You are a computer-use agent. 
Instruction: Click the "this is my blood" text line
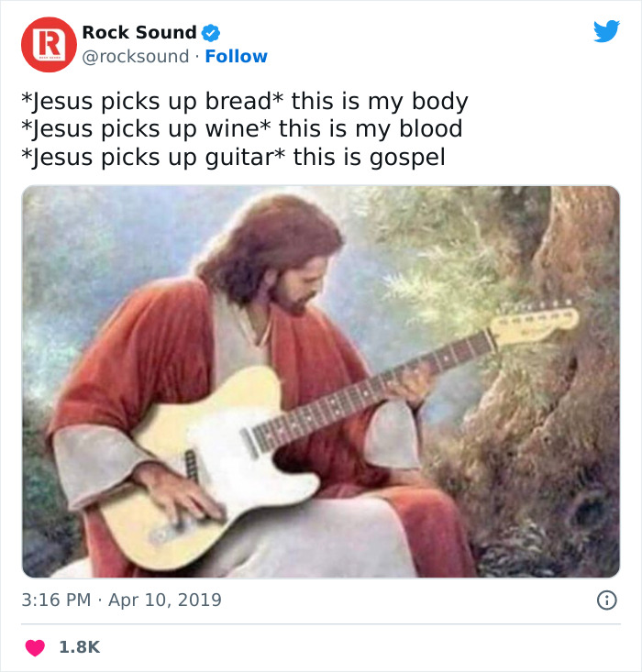pos(241,129)
